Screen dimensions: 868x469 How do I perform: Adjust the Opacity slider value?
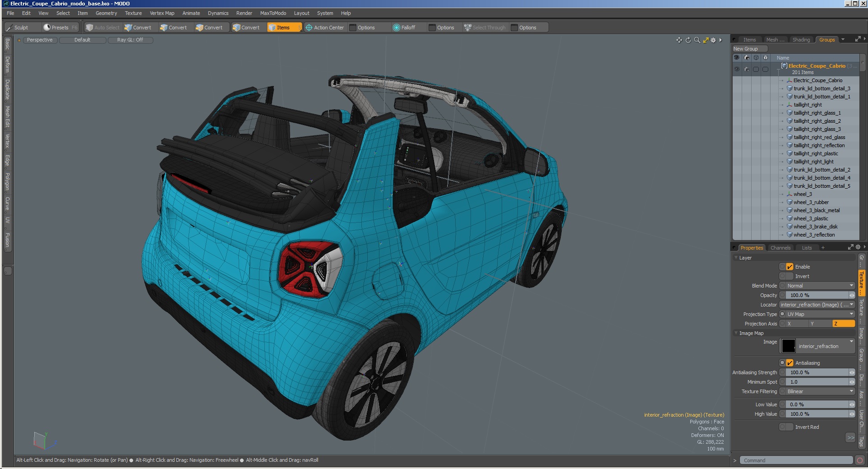[x=820, y=295]
